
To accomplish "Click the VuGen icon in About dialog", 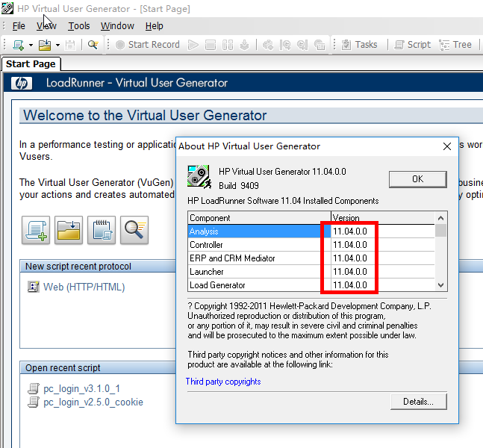I will (199, 176).
